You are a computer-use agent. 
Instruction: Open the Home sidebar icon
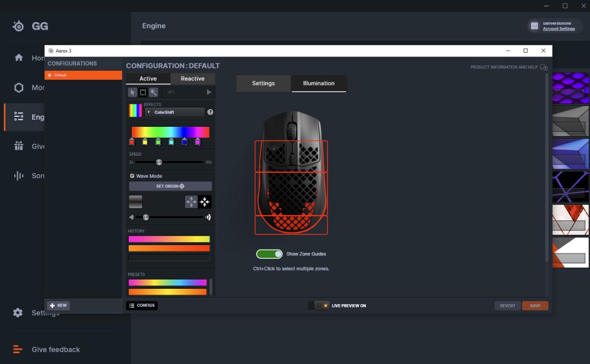click(19, 58)
